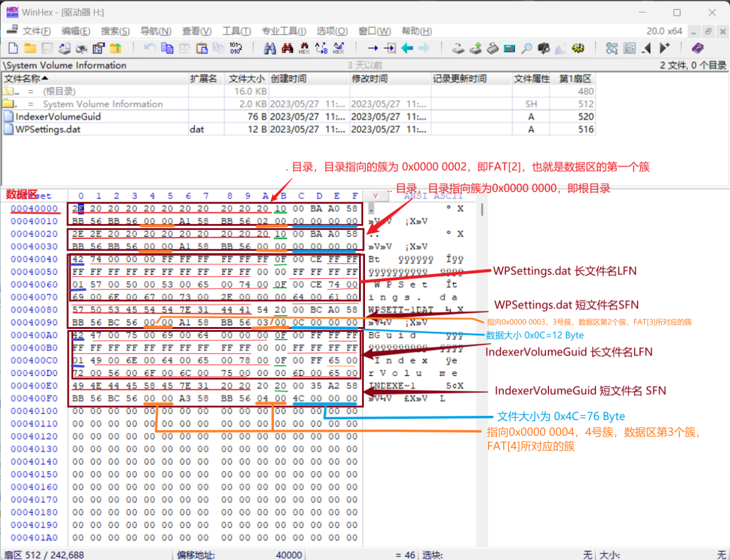Viewport: 730px width, 560px height.
Task: Click the black left triangle icon
Action: point(647,48)
